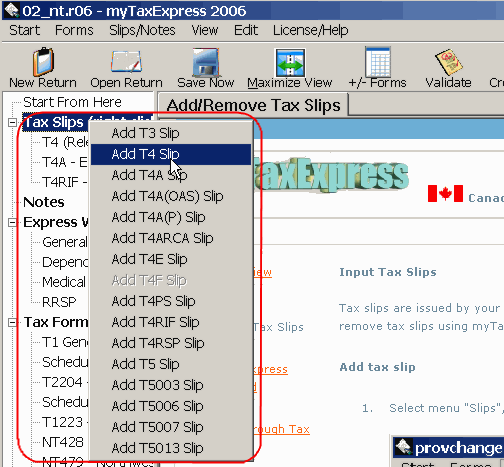The width and height of the screenshot is (504, 467).
Task: Choose Add T5003 Slip menu entry
Action: [x=171, y=385]
